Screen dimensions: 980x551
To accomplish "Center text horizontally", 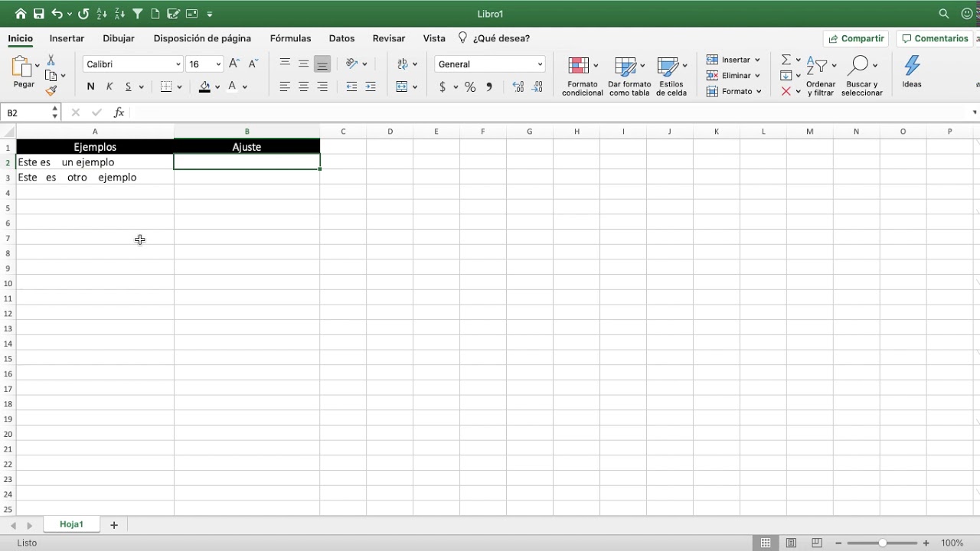I will tap(304, 86).
